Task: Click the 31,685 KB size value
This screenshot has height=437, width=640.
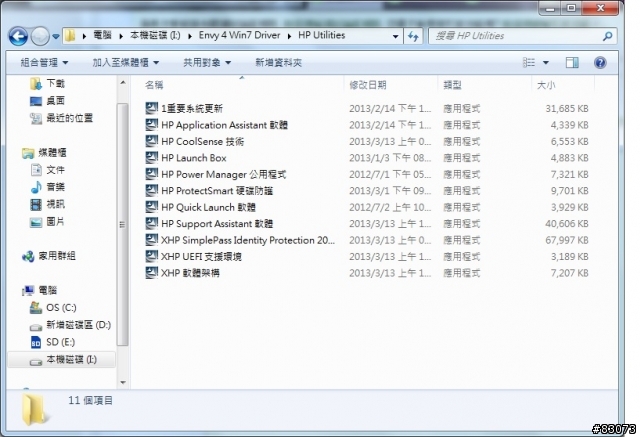Action: pos(567,109)
